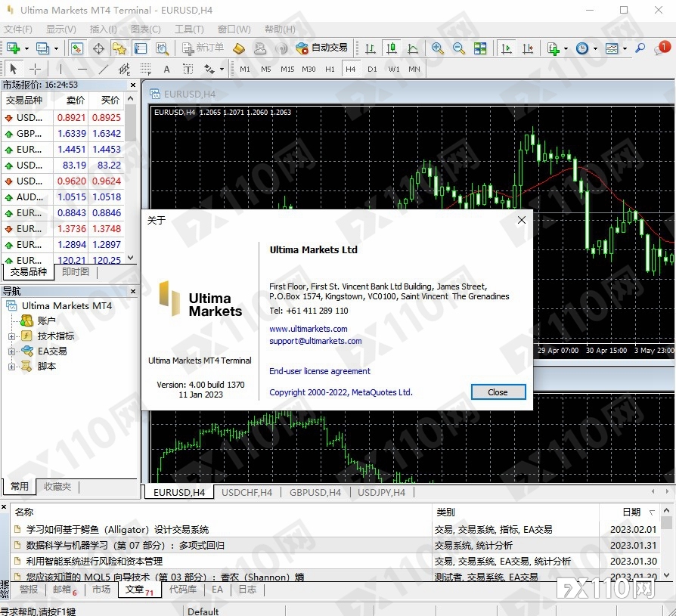Switch chart to candlestick mode
676x616 pixels.
(391, 48)
